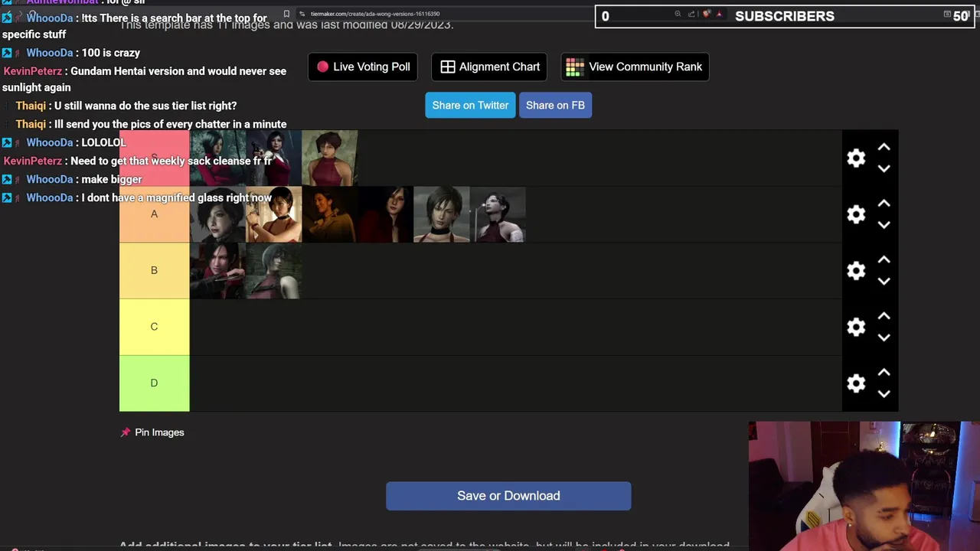Select the sixth image in the A tier
The height and width of the screenshot is (551, 980).
pyautogui.click(x=497, y=214)
